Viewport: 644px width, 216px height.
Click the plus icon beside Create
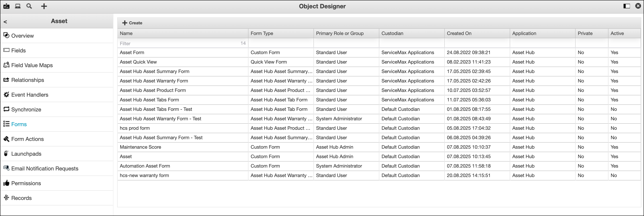[x=124, y=23]
